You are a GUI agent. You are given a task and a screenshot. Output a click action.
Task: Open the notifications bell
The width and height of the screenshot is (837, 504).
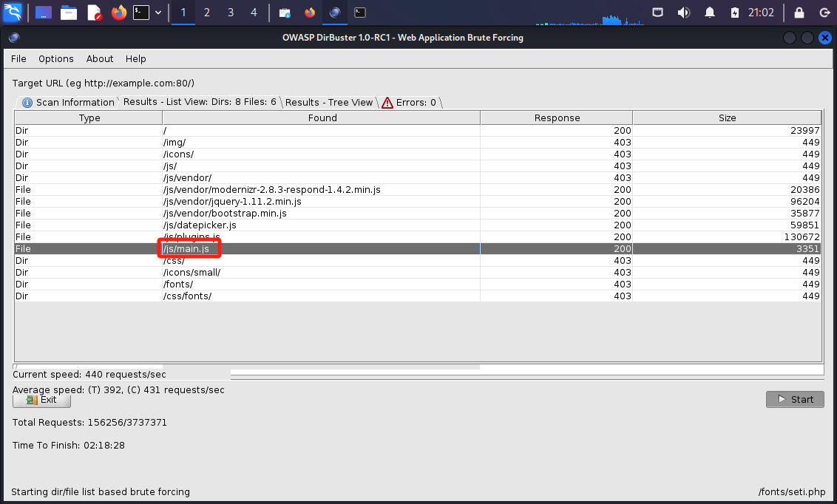click(x=709, y=13)
